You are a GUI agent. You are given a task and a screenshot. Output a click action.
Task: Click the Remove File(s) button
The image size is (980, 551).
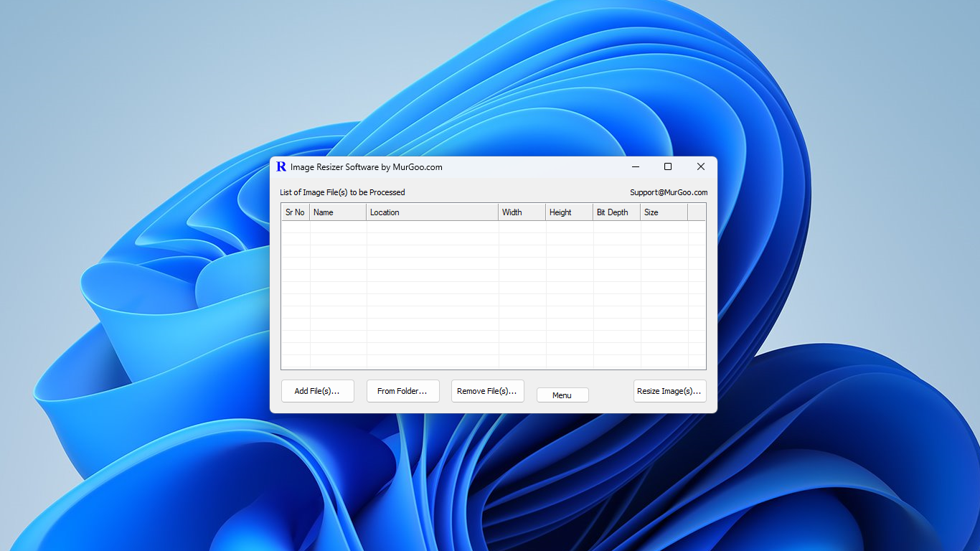click(487, 391)
